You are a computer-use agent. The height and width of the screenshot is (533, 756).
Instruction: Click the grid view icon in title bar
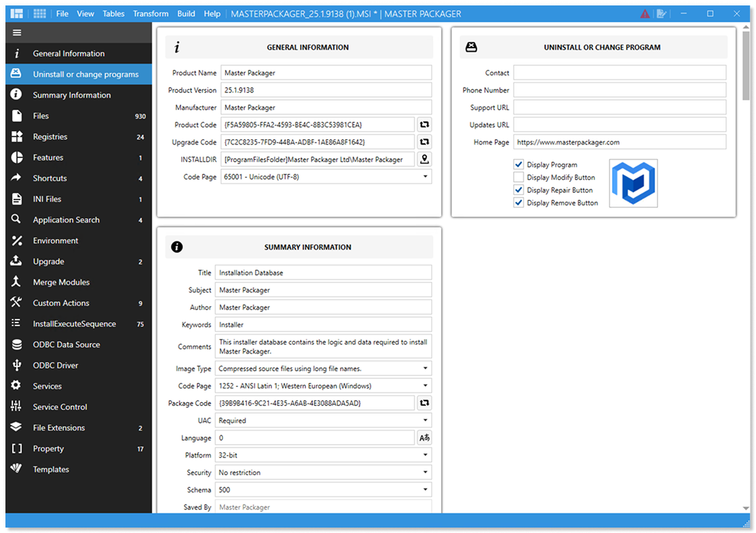point(40,14)
